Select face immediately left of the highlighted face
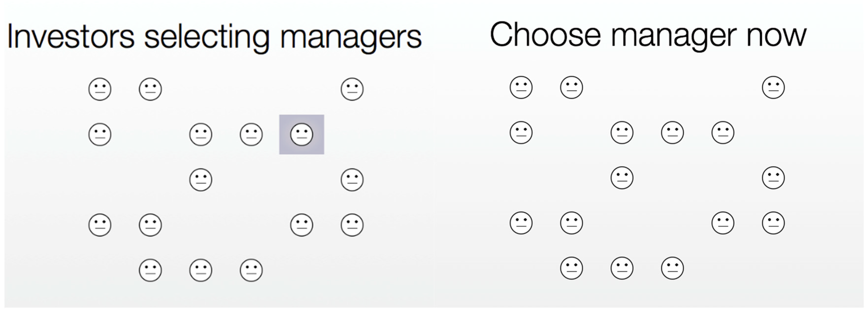This screenshot has width=868, height=314. click(x=251, y=135)
